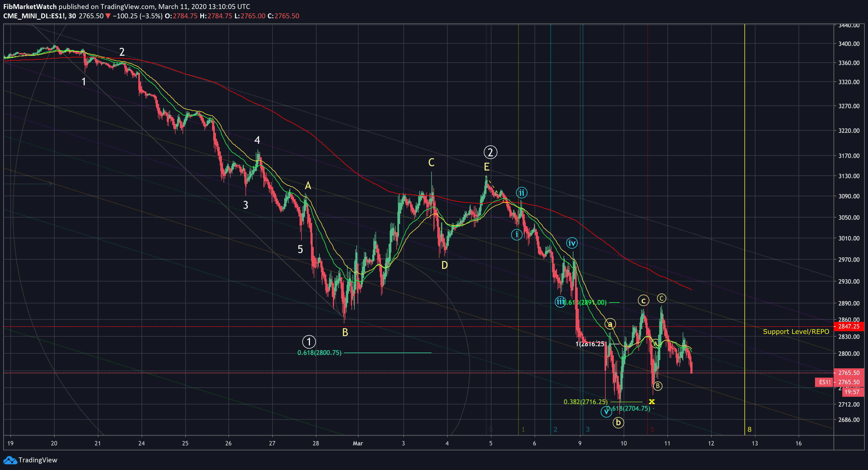Click the 2800.00 price axis label

[849, 353]
